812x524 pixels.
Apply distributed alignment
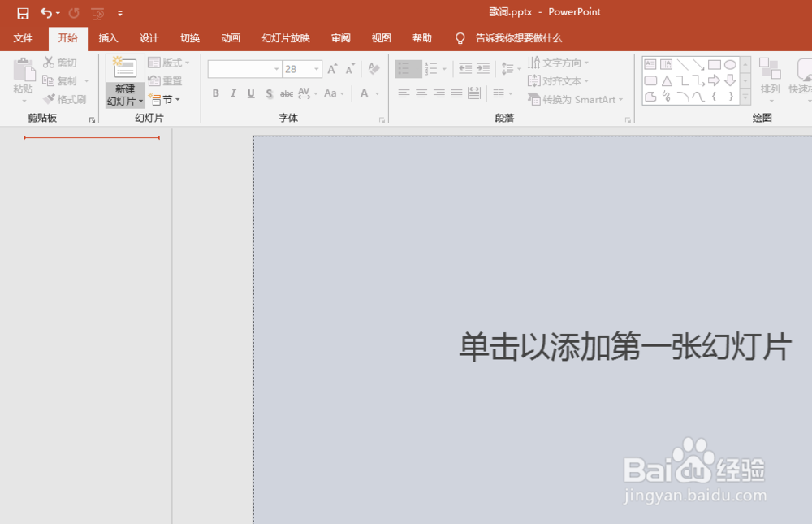click(474, 93)
